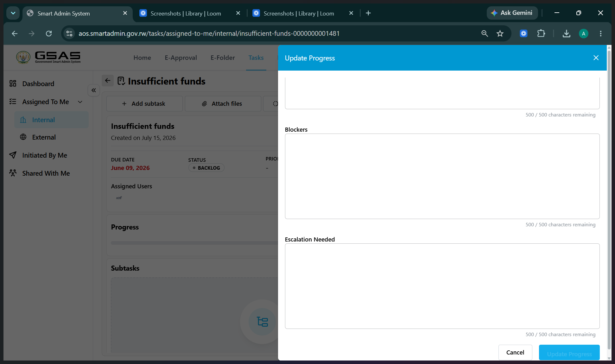Screen dimensions: 615x364
Task: Click the Cancel button
Action: click(515, 352)
